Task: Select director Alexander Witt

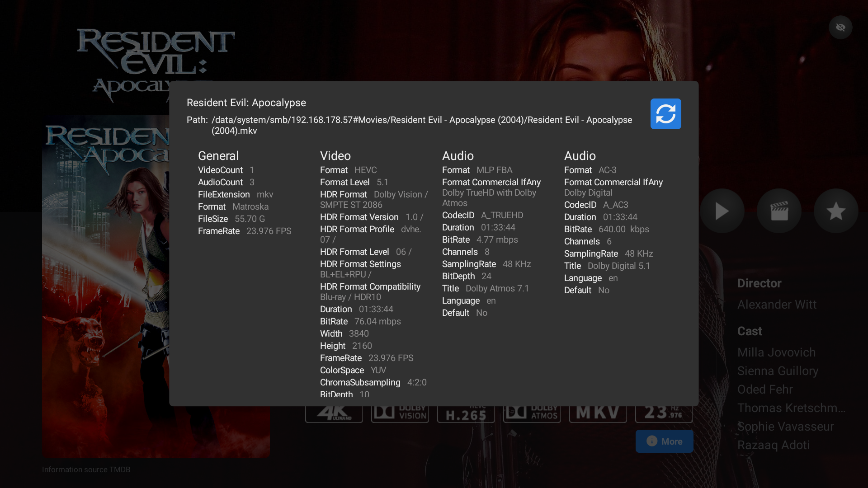Action: click(x=777, y=305)
